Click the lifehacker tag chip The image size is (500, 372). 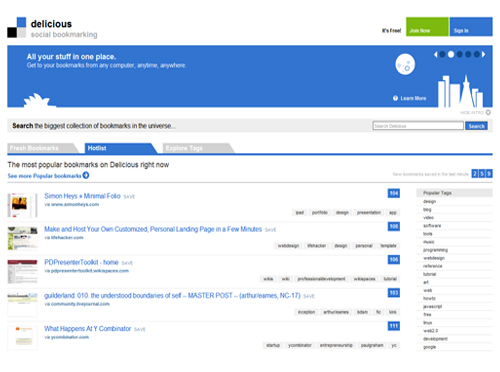(x=316, y=246)
